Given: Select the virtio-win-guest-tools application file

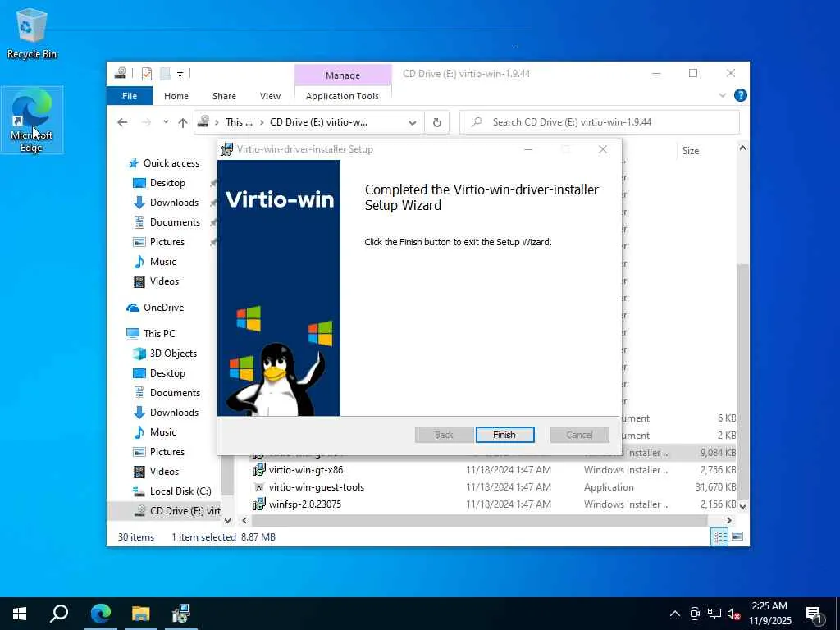Looking at the screenshot, I should [x=316, y=487].
